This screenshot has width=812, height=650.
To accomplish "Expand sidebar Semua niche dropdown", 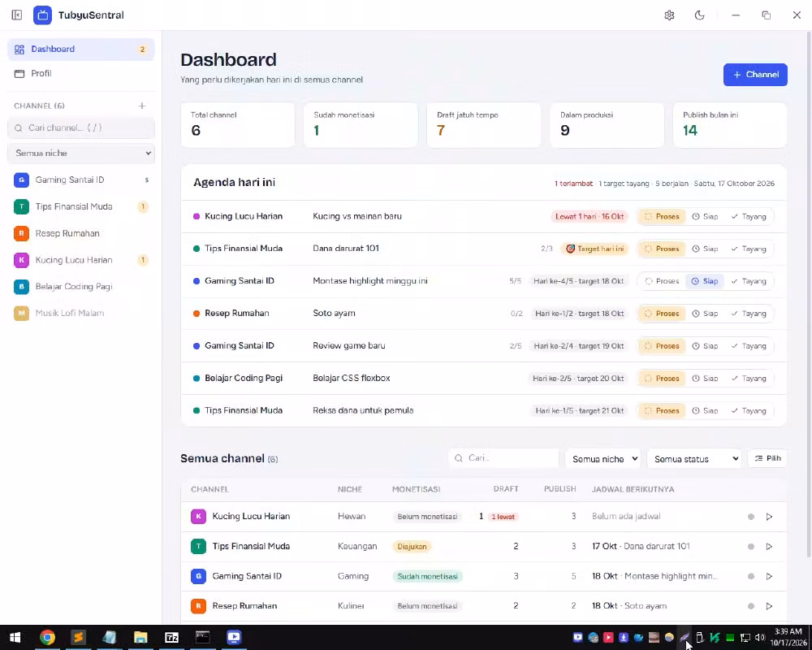I will tap(80, 154).
